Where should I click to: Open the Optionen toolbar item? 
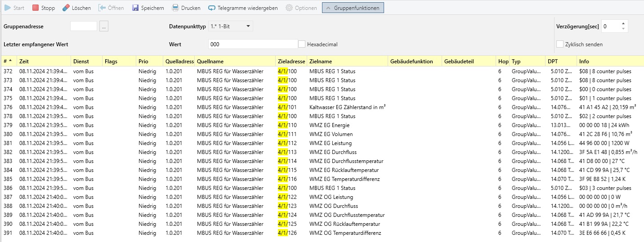click(301, 8)
